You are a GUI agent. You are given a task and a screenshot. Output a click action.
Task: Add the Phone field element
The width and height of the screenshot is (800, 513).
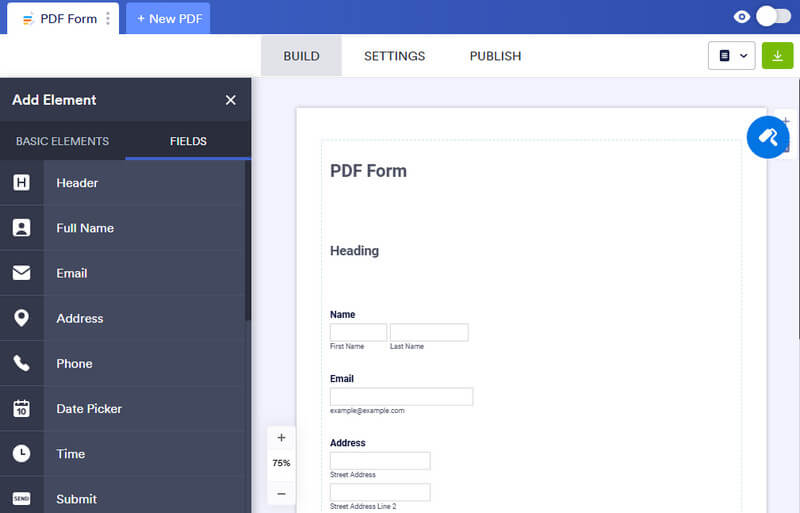[122, 363]
